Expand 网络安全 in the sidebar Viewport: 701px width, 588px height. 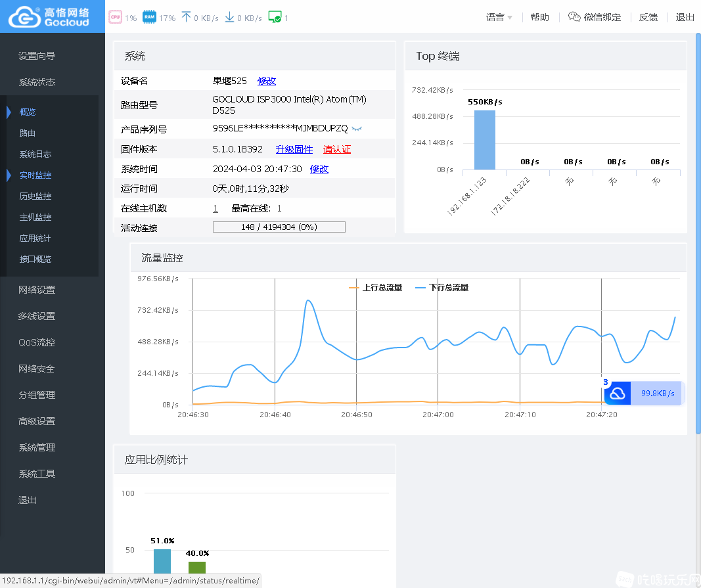37,369
